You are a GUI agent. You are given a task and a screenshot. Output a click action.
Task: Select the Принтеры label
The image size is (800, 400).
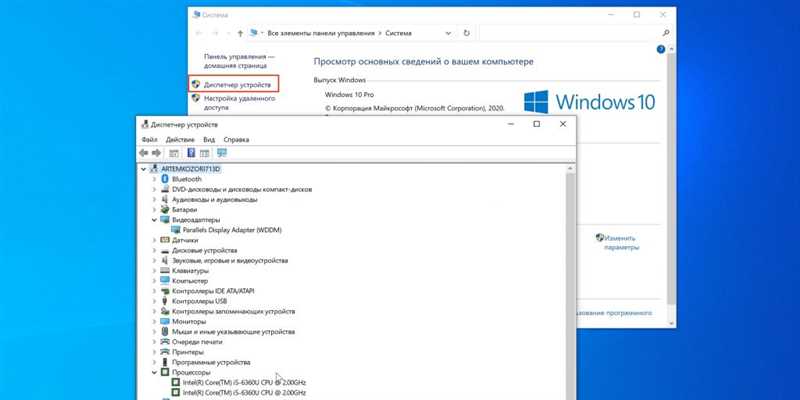click(188, 353)
